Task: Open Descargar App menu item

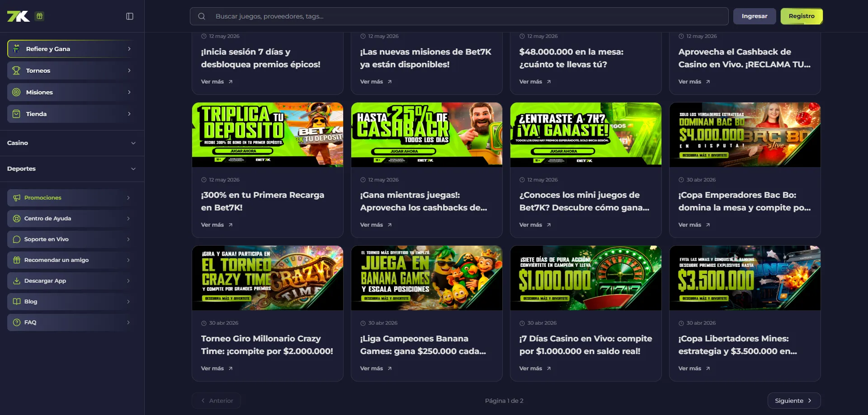Action: tap(72, 281)
